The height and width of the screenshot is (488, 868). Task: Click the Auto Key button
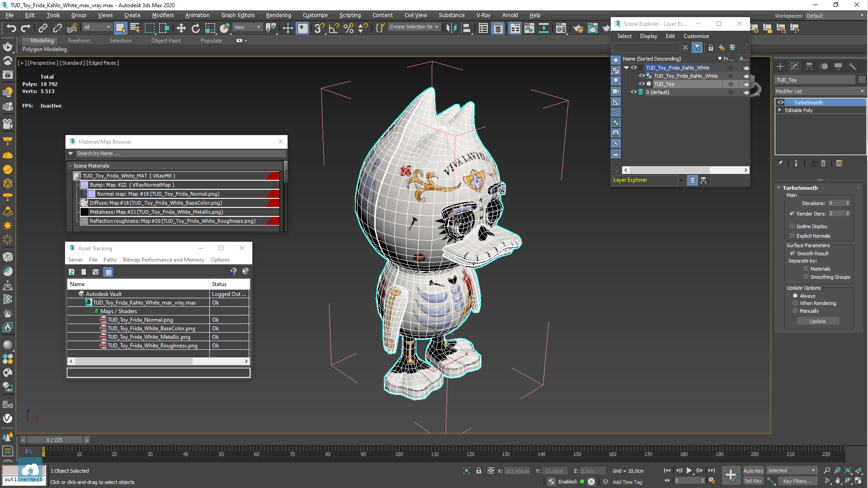coord(753,471)
